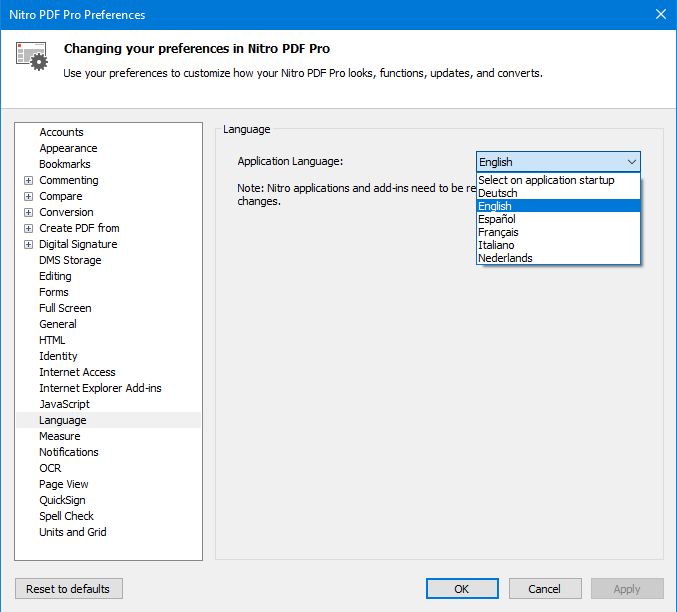Click the Cancel button

545,589
